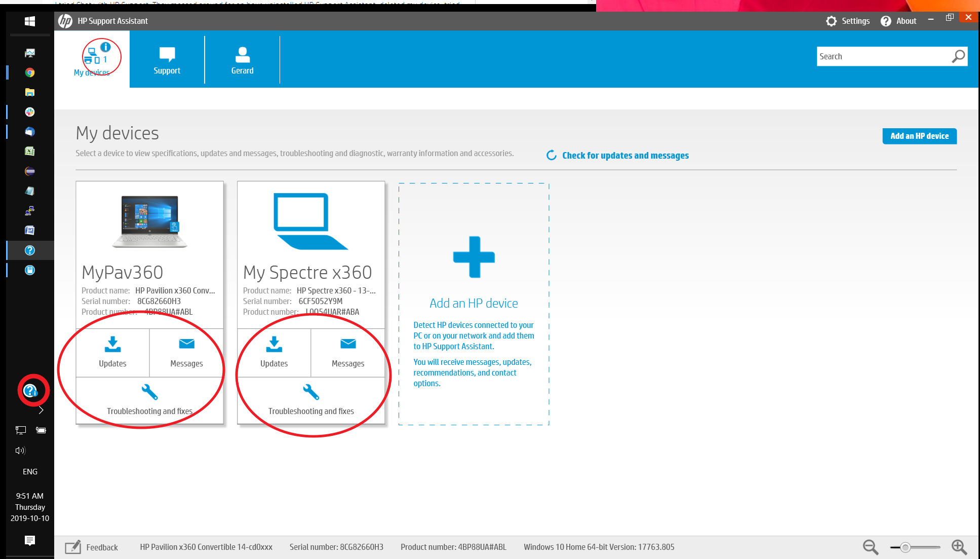
Task: Launch Troubleshooting and fixes for MyPav360
Action: coord(149,401)
